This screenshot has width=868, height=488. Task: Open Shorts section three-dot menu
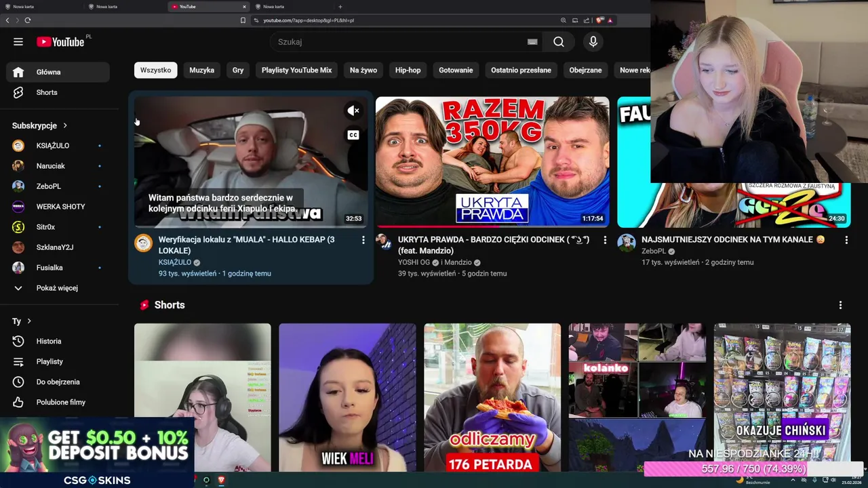[x=840, y=305]
